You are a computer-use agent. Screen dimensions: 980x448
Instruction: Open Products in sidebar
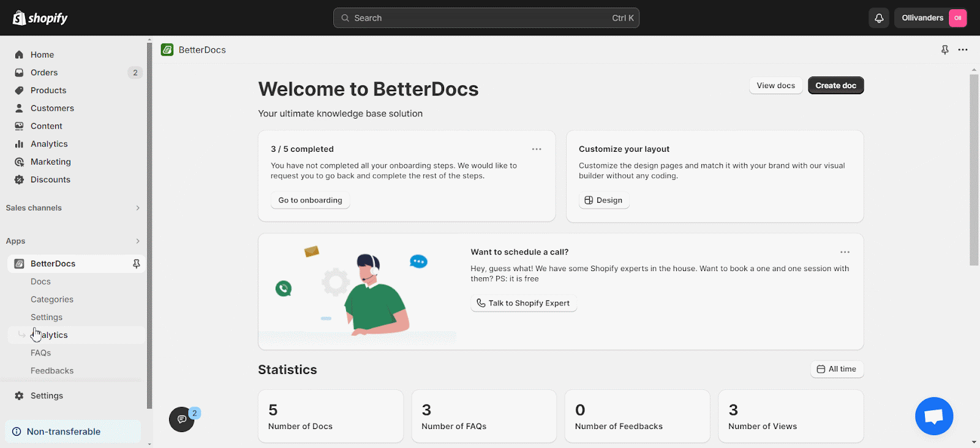click(48, 90)
